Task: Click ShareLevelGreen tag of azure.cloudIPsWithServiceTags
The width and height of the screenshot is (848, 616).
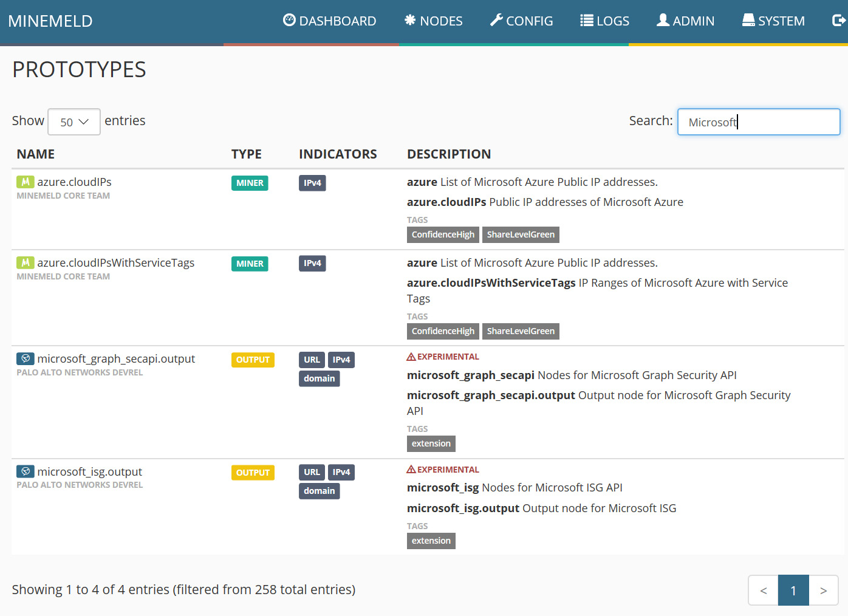Action: [x=521, y=331]
